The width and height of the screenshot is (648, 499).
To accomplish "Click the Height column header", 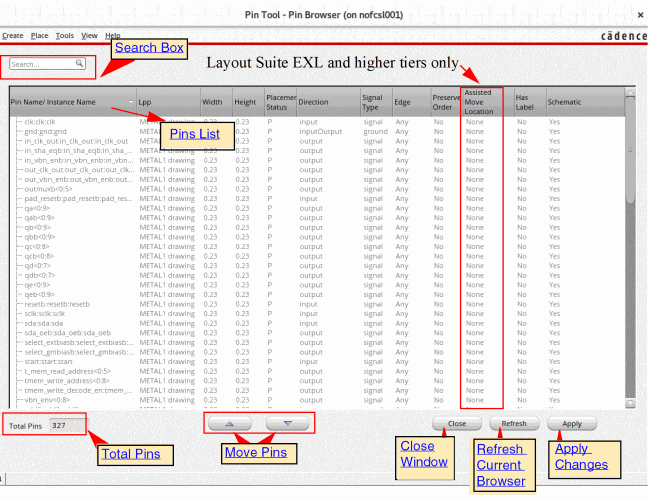I will pos(248,102).
